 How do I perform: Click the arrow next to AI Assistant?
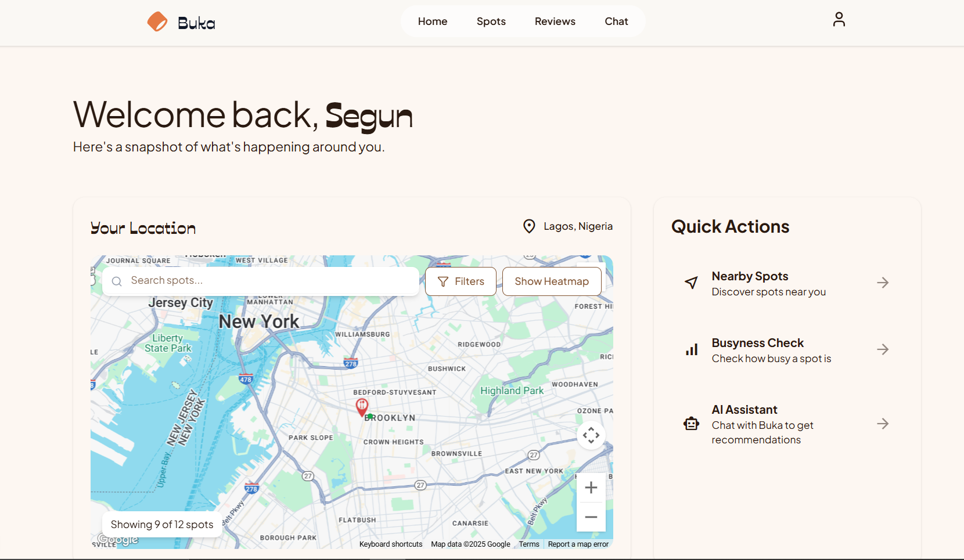[x=883, y=424]
